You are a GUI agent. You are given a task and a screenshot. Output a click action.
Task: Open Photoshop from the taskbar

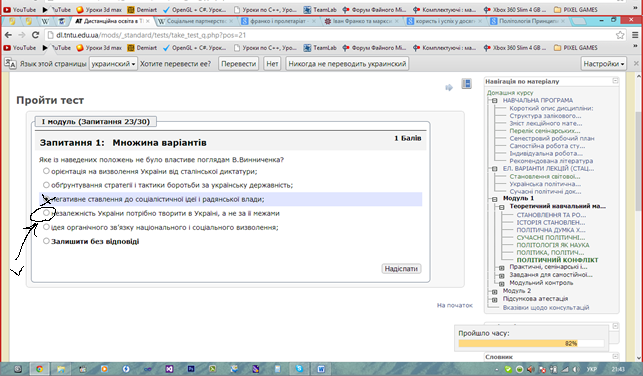tap(191, 369)
